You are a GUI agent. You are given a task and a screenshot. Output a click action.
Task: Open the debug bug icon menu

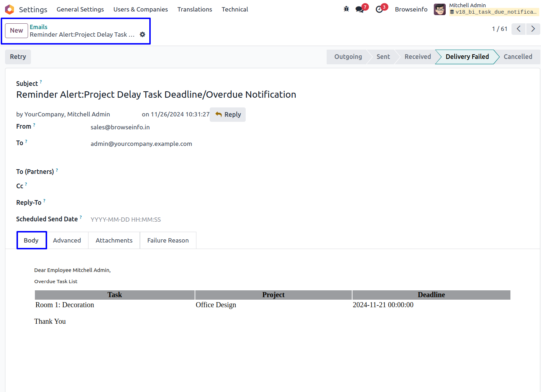pyautogui.click(x=346, y=9)
